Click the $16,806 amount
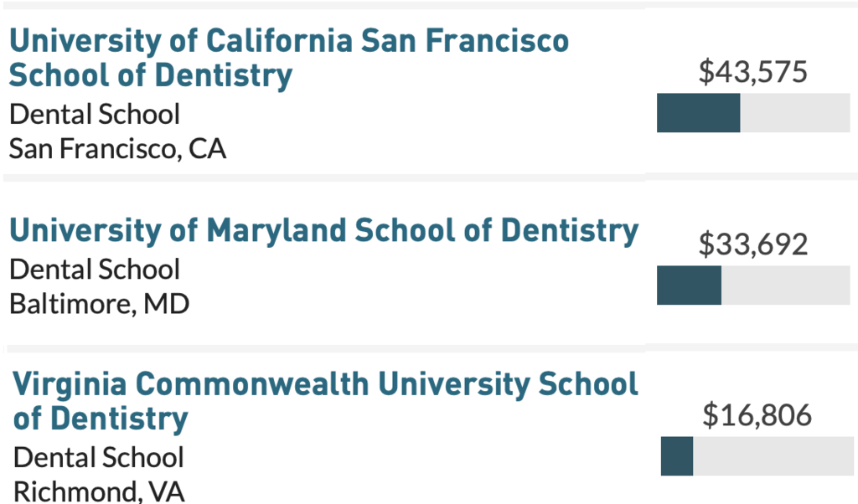The image size is (858, 504). coord(757,415)
